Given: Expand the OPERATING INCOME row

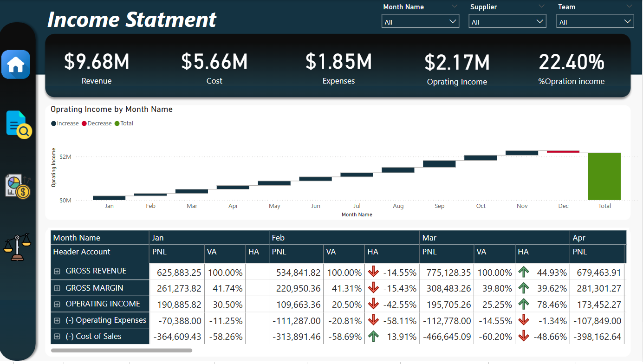Looking at the screenshot, I should click(57, 305).
